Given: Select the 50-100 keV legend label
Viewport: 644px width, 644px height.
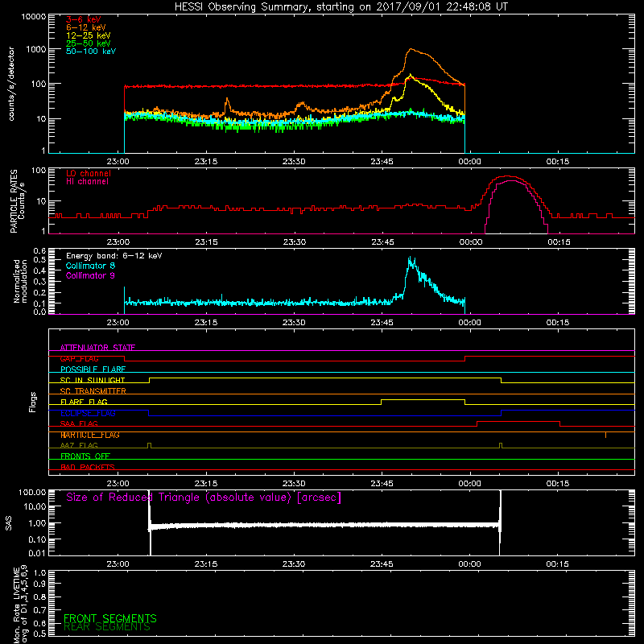Looking at the screenshot, I should (x=91, y=52).
